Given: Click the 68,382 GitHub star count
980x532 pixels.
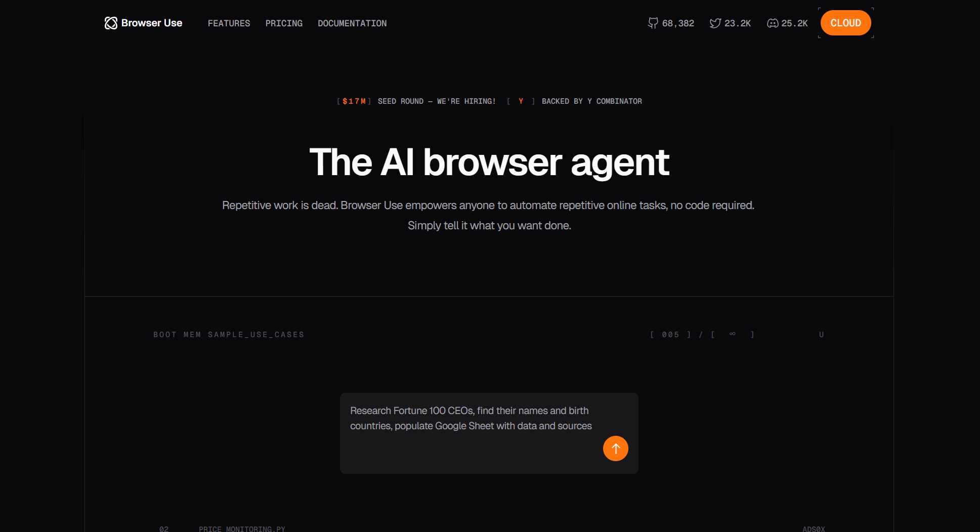Looking at the screenshot, I should pos(678,23).
